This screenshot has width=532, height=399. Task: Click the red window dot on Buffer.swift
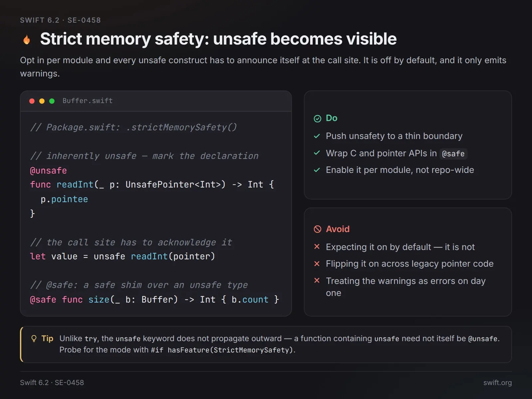tap(32, 101)
